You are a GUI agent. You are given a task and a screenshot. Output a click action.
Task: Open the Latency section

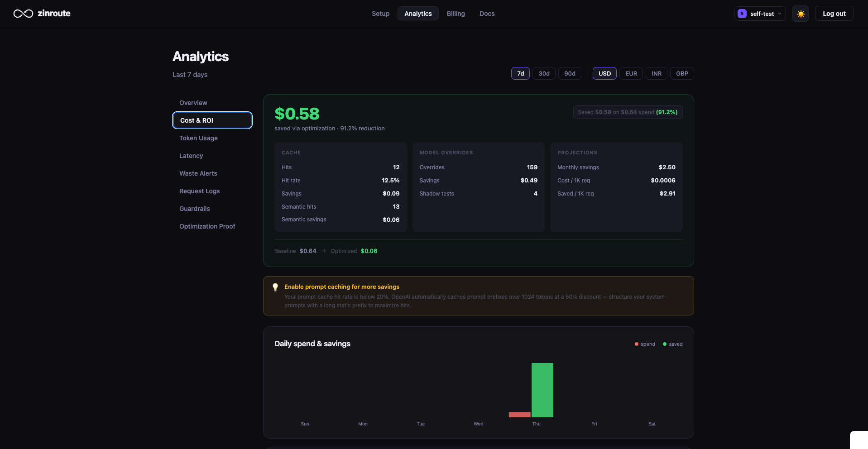(212, 156)
